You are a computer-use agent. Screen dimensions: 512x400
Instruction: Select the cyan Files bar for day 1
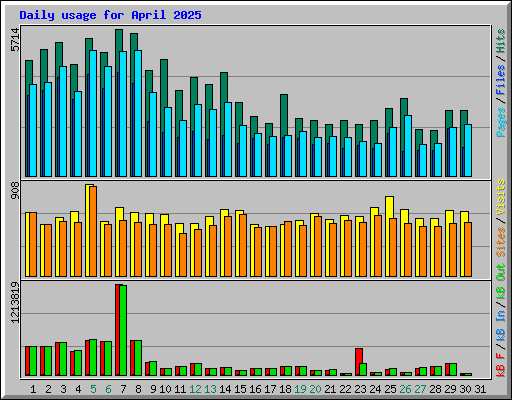pos(33,130)
